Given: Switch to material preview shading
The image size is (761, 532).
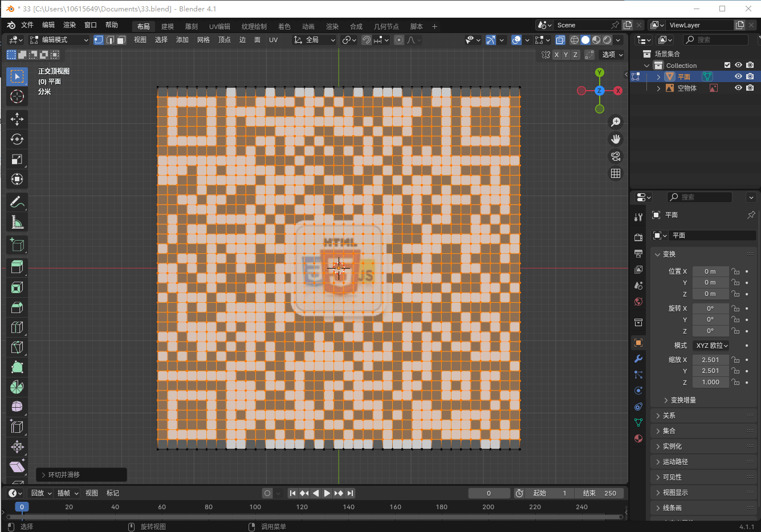Looking at the screenshot, I should pyautogui.click(x=596, y=40).
